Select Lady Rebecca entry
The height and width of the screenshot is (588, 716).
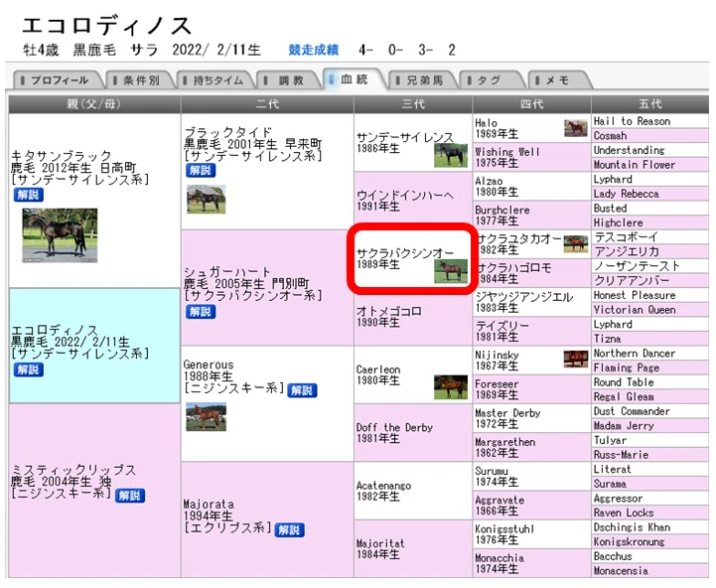[650, 194]
